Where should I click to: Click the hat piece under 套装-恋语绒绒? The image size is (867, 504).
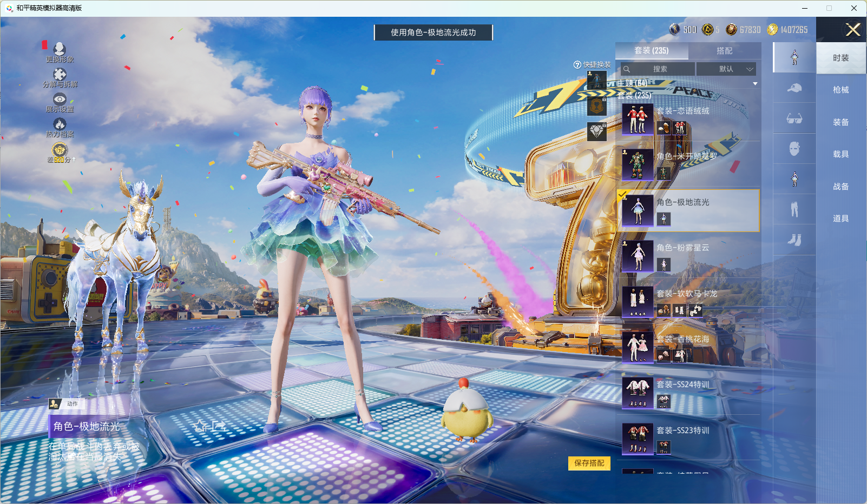[x=664, y=128]
